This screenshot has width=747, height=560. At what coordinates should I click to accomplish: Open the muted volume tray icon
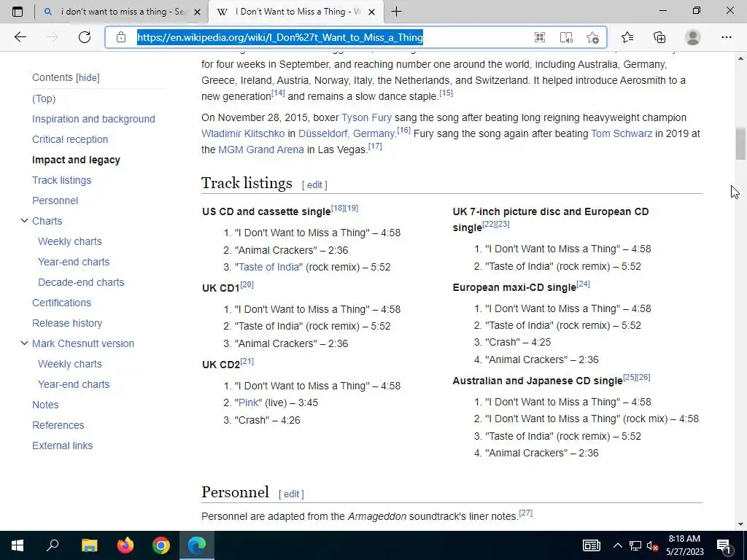click(652, 545)
